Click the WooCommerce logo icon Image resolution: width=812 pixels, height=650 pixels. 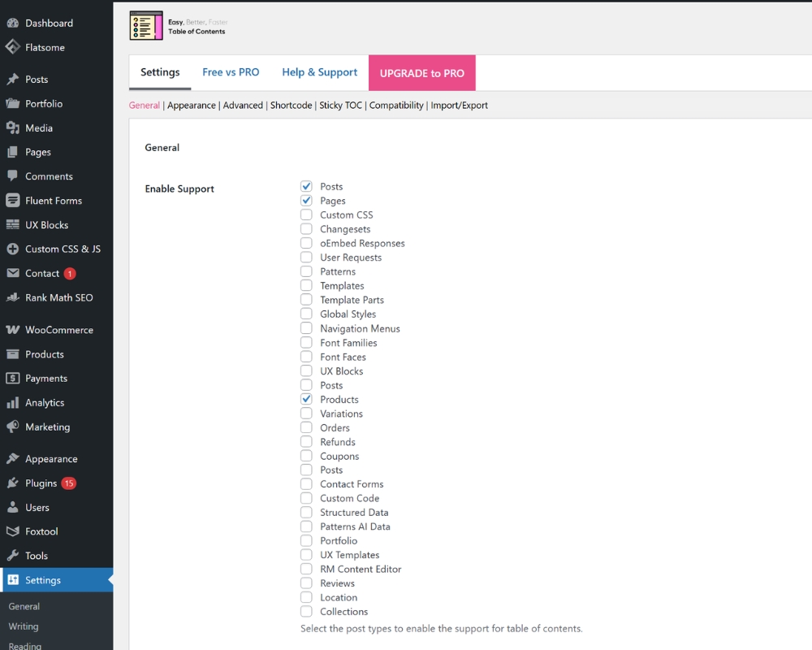13,330
